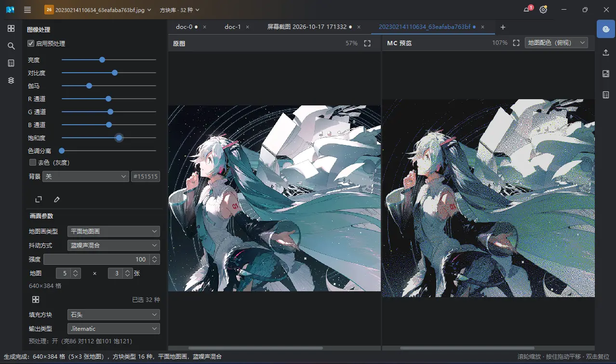
Task: Click the 107% zoom label
Action: 500,43
